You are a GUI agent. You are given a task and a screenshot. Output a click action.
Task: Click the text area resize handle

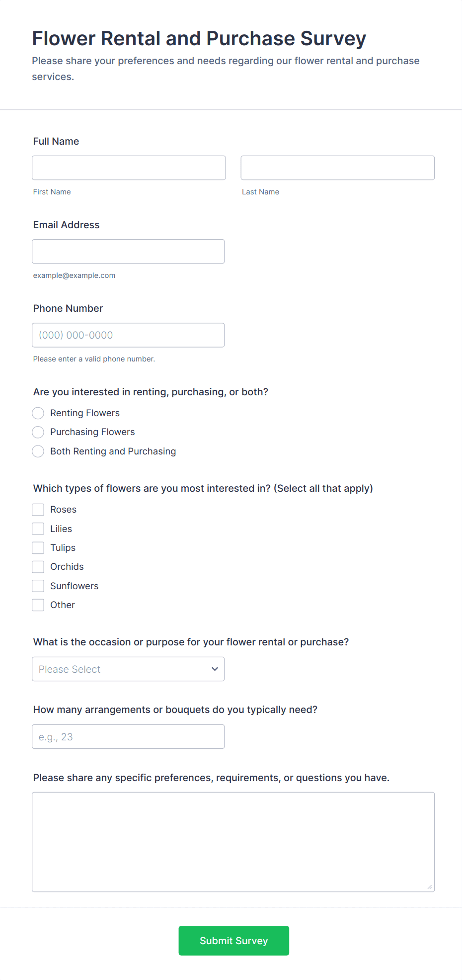[x=430, y=887]
